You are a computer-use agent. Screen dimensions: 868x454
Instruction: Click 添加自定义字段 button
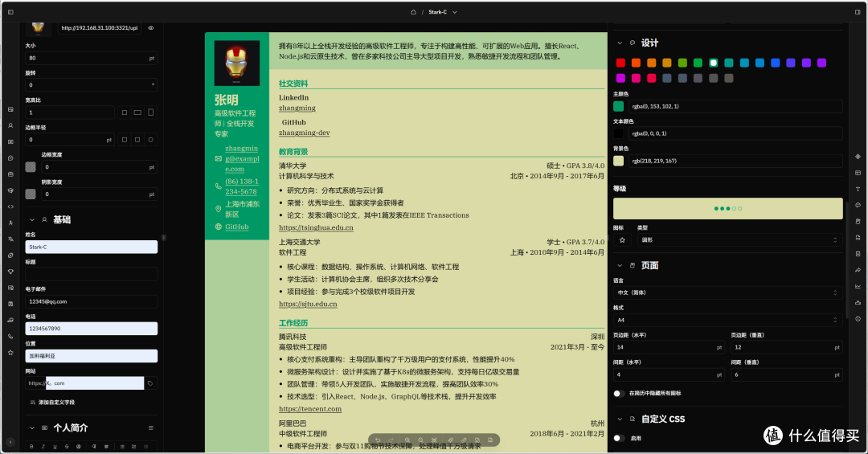pyautogui.click(x=52, y=403)
